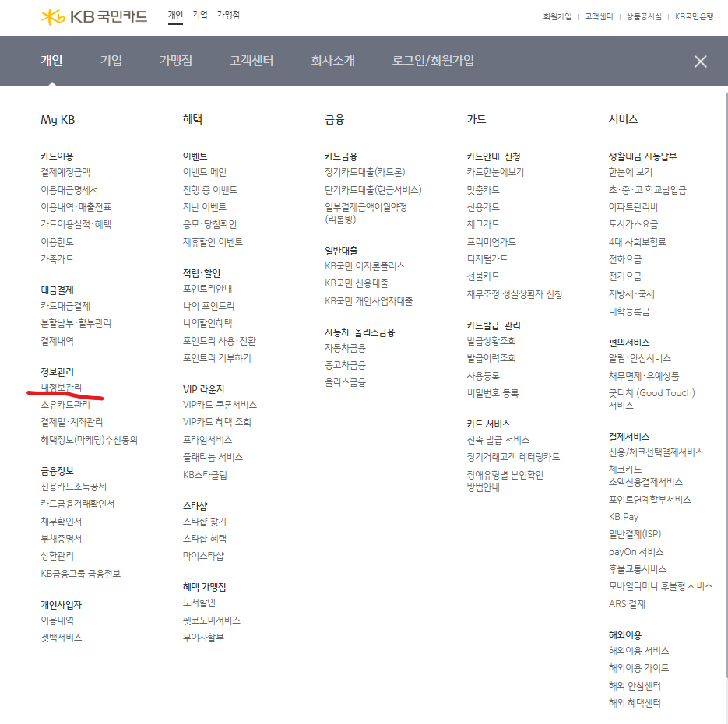Open 포인트리안내
Viewport: 728px width, 724px height.
click(207, 289)
